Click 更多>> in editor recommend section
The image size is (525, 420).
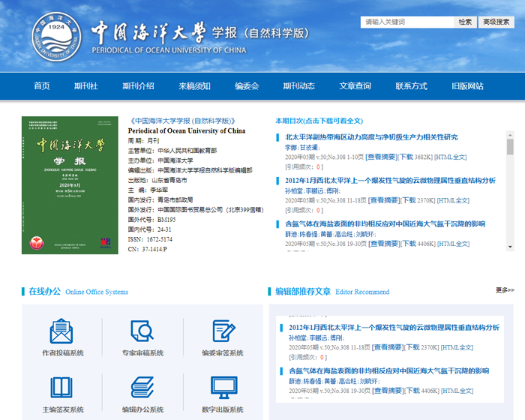(x=505, y=290)
